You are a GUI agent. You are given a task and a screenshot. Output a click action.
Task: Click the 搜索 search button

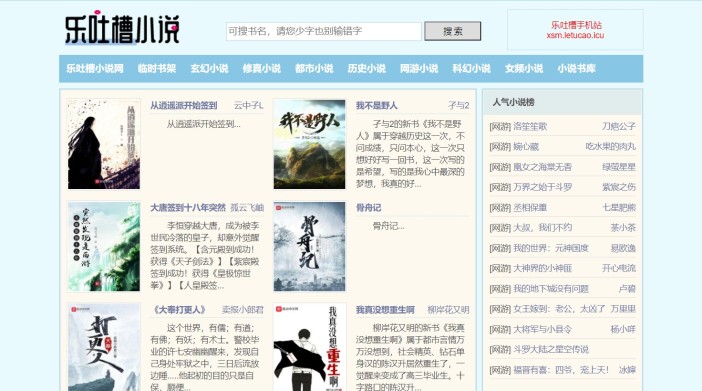coord(453,31)
